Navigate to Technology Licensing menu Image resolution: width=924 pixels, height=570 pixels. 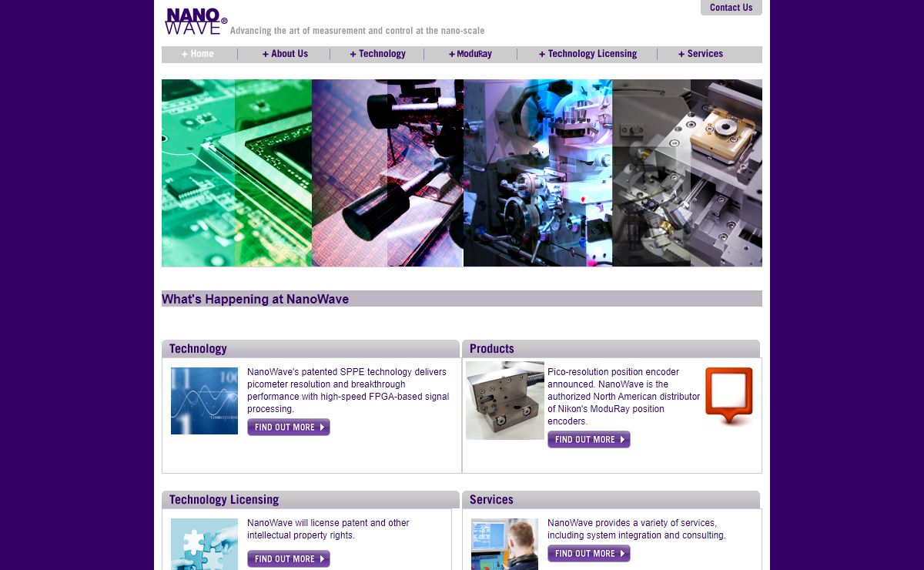[588, 54]
